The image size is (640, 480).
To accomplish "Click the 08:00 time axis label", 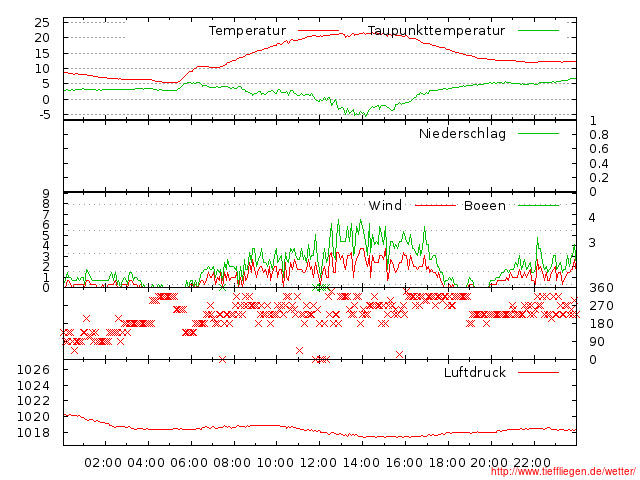I will coord(232,463).
